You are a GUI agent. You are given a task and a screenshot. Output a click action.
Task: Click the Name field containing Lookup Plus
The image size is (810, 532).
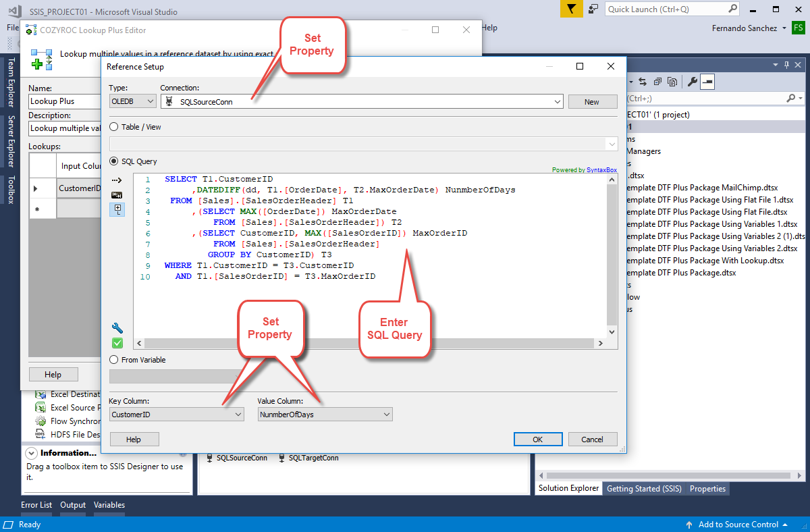(x=65, y=101)
